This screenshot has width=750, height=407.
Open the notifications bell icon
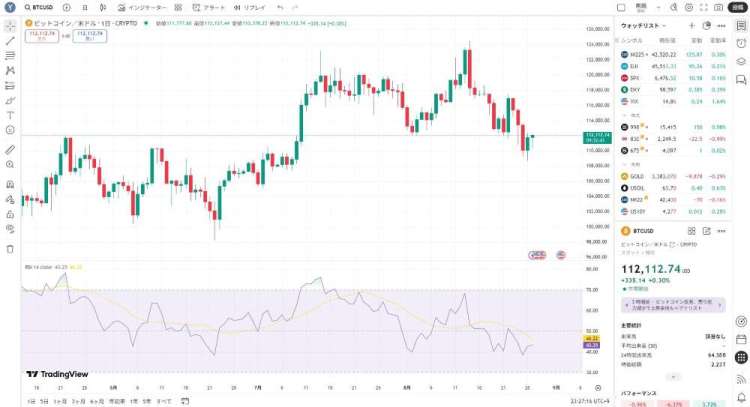tap(741, 397)
